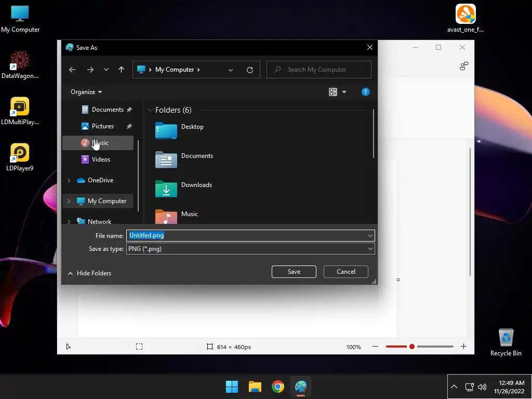532x399 pixels.
Task: Change the view layout icon
Action: [333, 92]
